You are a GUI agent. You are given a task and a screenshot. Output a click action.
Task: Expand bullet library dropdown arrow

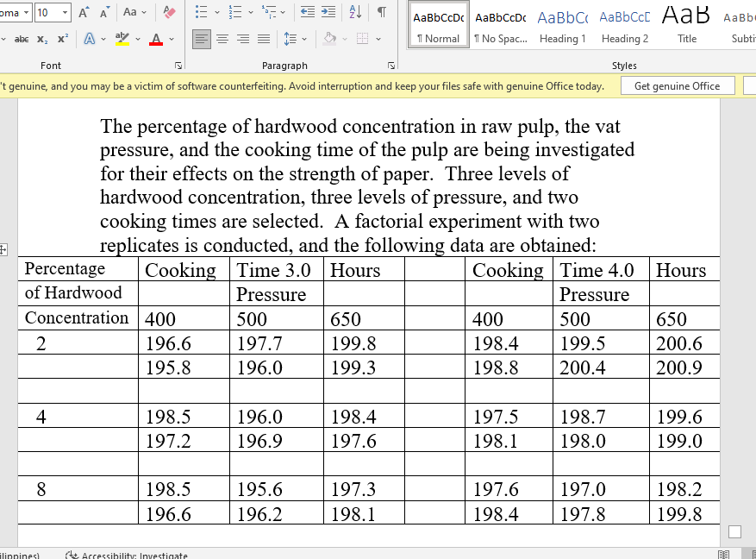[216, 13]
